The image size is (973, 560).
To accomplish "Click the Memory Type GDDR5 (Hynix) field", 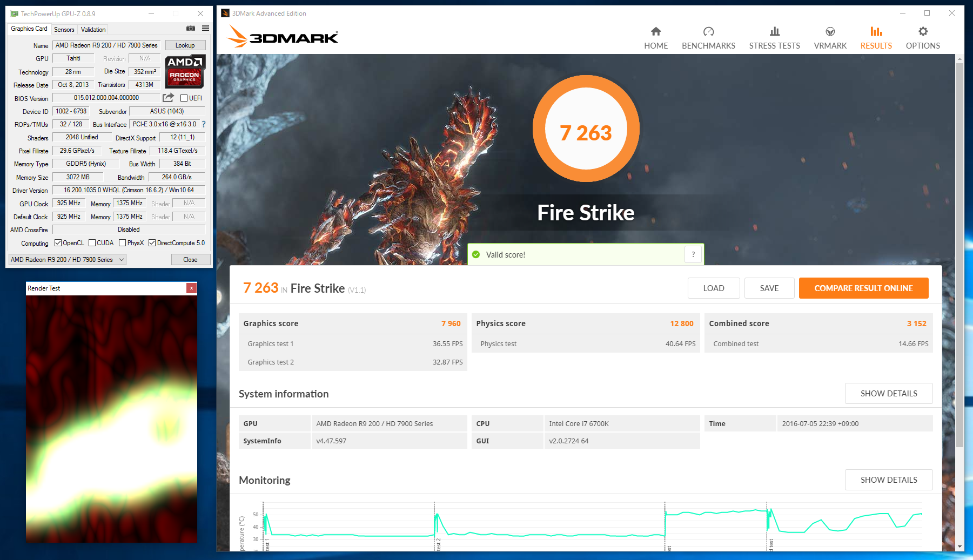I will click(x=86, y=164).
